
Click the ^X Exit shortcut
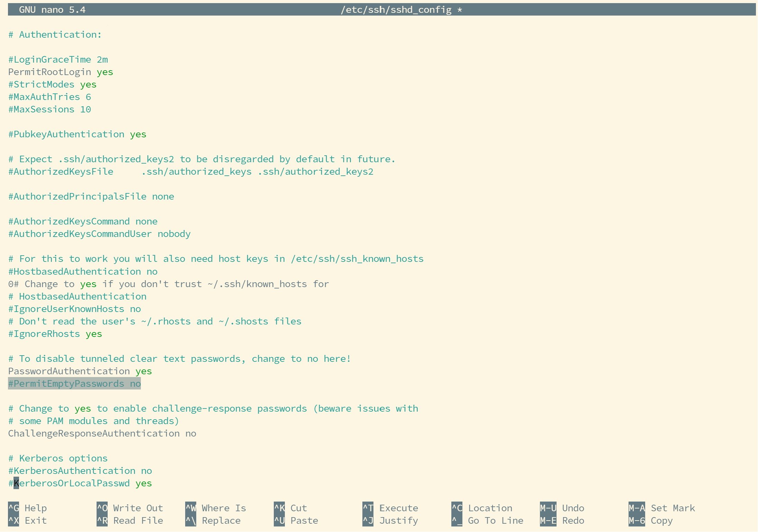(x=28, y=521)
